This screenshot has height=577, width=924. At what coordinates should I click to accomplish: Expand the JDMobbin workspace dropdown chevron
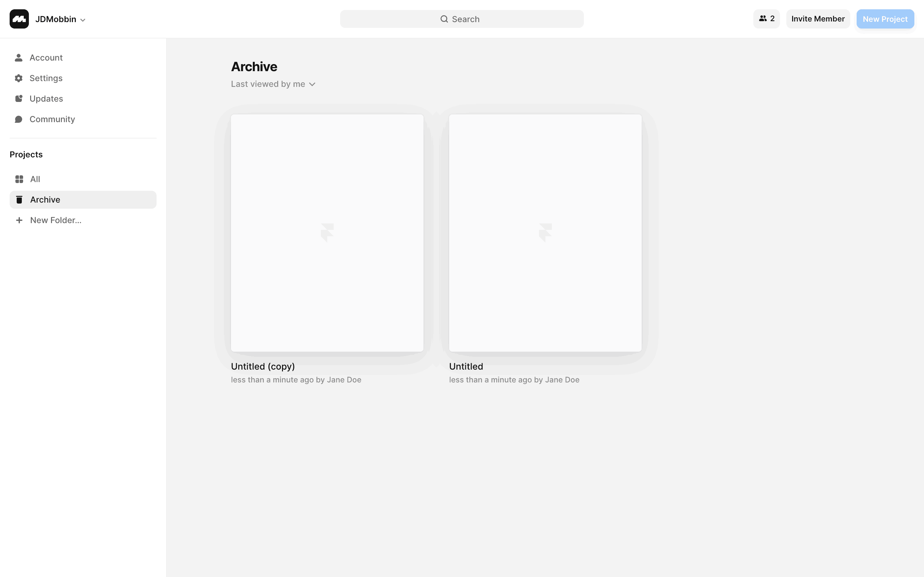point(83,20)
